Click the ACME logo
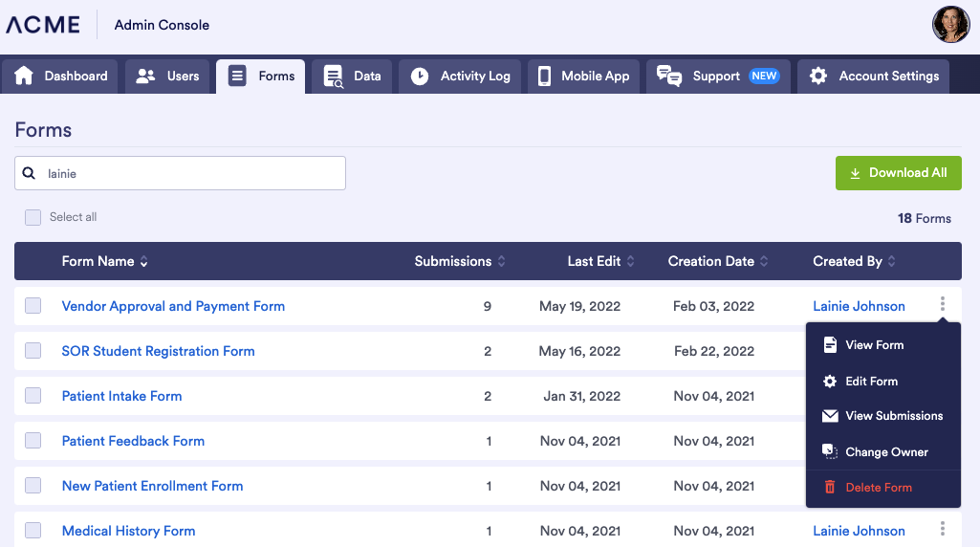 pos(43,25)
